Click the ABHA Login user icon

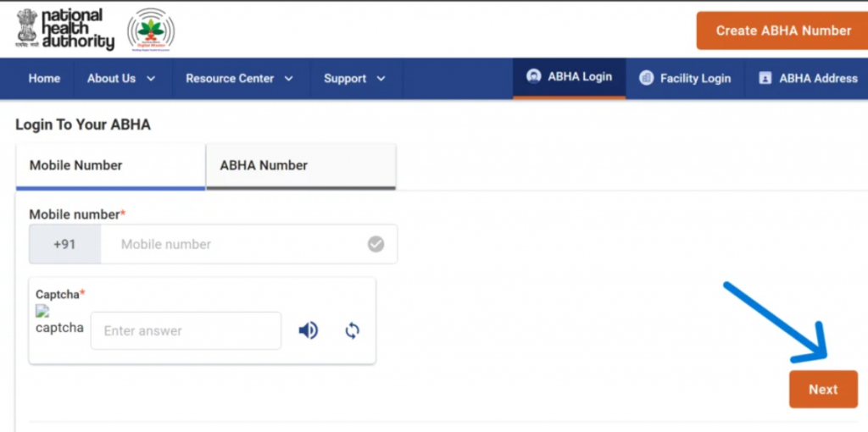[534, 76]
